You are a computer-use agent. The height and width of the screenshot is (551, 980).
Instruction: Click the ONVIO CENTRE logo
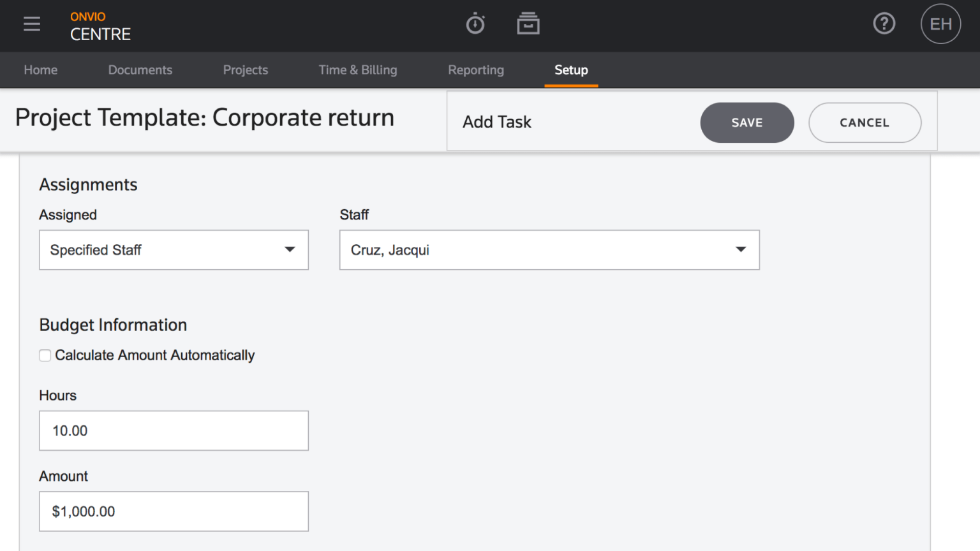[100, 26]
